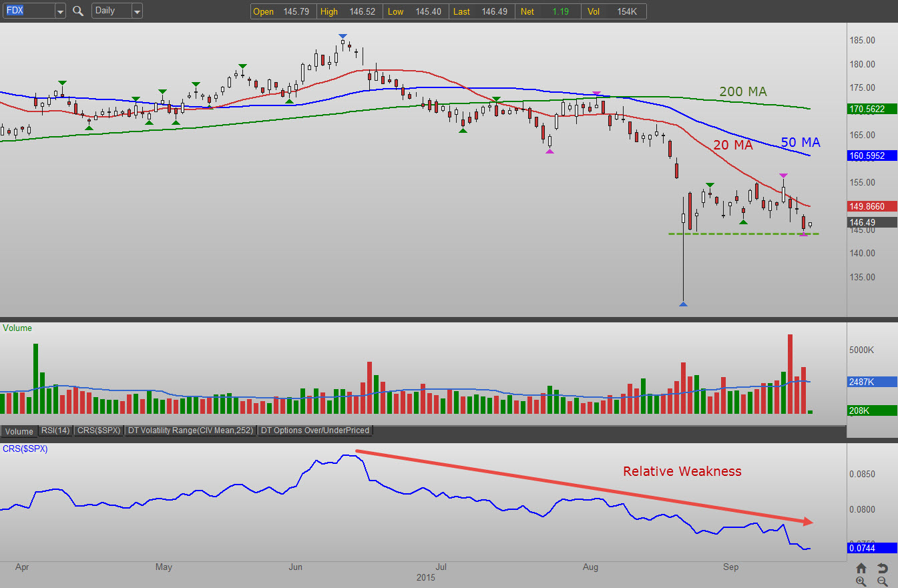898x588 pixels.
Task: Reset chart view with the home icon
Action: (861, 569)
